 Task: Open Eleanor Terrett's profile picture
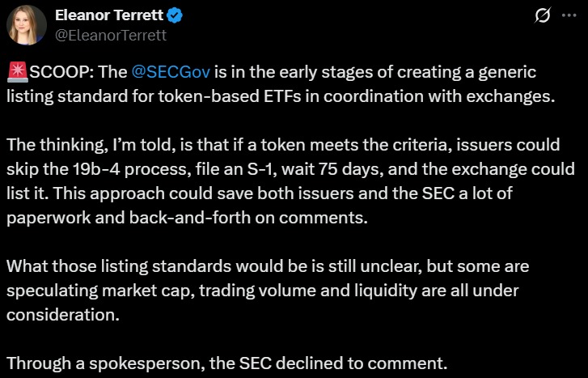click(x=27, y=25)
